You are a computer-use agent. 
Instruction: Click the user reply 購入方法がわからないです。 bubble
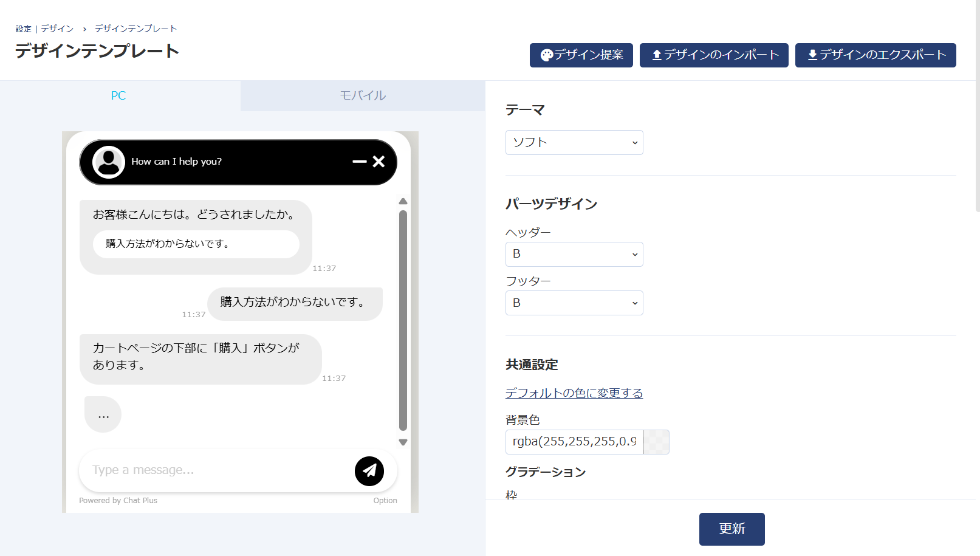coord(295,304)
